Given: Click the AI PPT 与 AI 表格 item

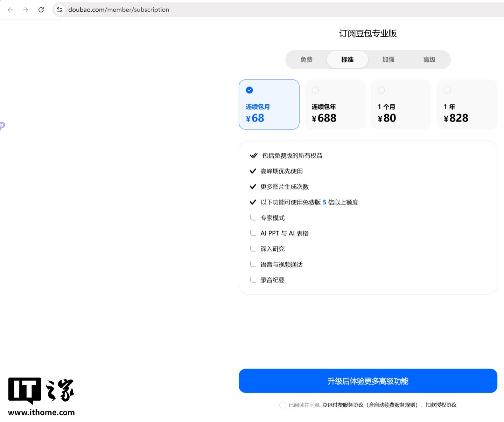Looking at the screenshot, I should coord(285,233).
